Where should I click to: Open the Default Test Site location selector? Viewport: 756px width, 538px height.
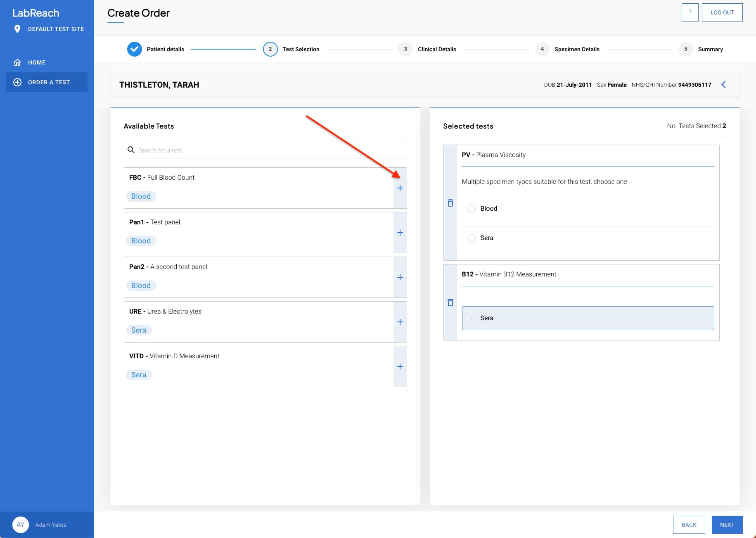(49, 29)
